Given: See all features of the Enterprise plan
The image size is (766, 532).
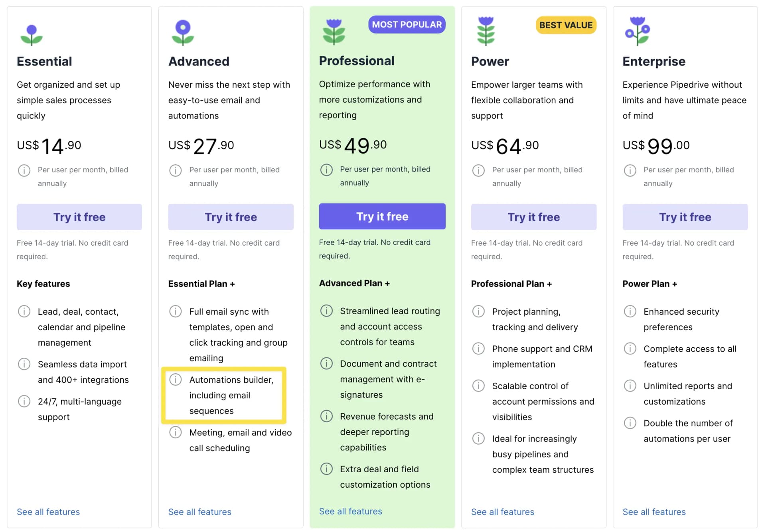Looking at the screenshot, I should pos(654,512).
